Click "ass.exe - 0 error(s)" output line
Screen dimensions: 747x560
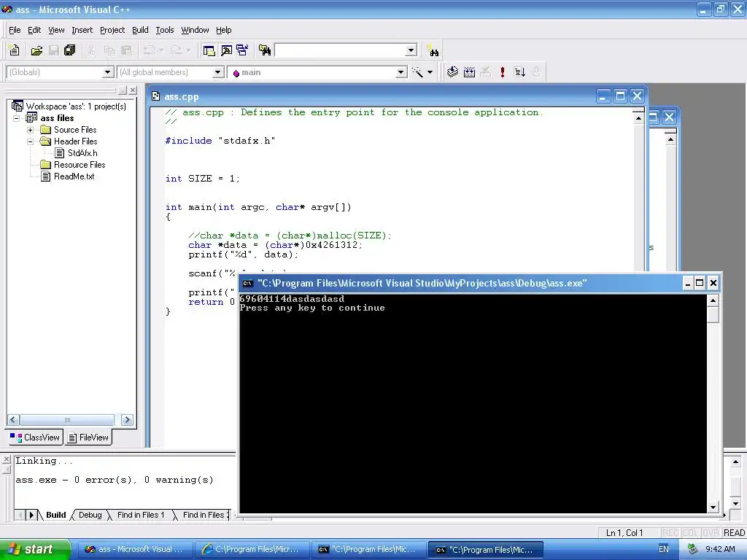point(115,480)
